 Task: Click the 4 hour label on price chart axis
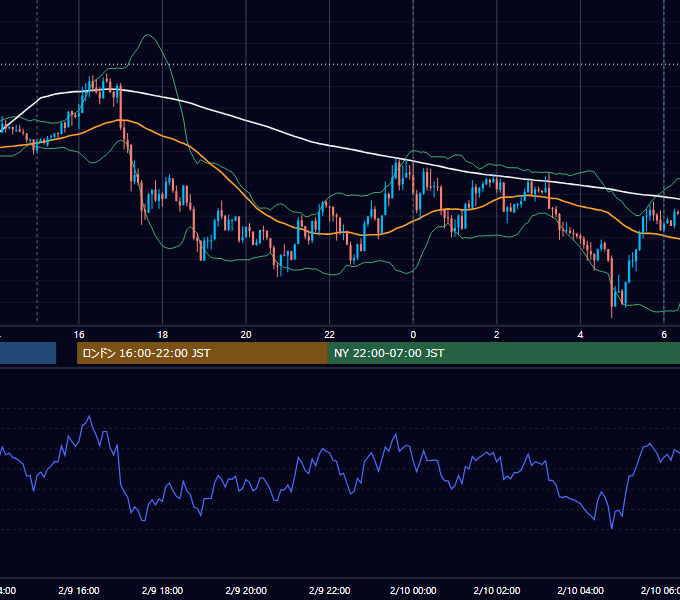click(x=580, y=335)
